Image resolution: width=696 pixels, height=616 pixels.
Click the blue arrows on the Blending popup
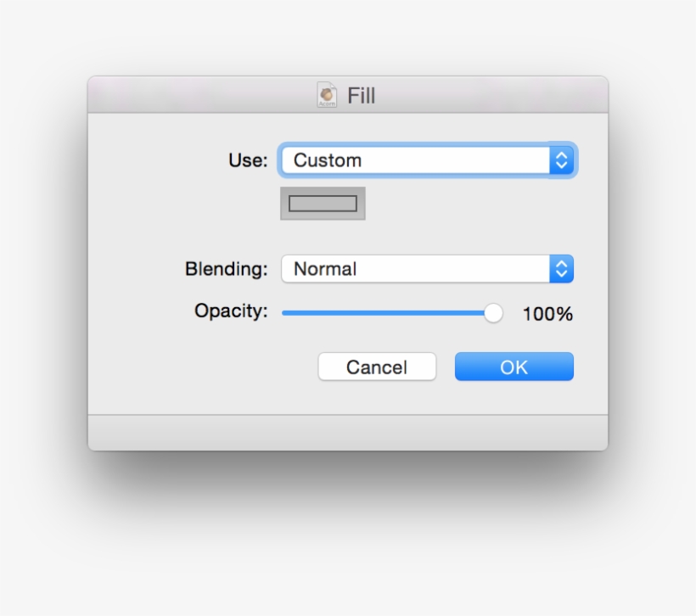560,269
